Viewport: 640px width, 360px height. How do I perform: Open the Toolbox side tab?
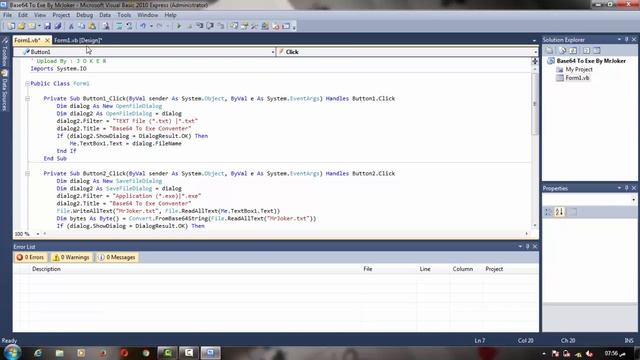pos(5,52)
